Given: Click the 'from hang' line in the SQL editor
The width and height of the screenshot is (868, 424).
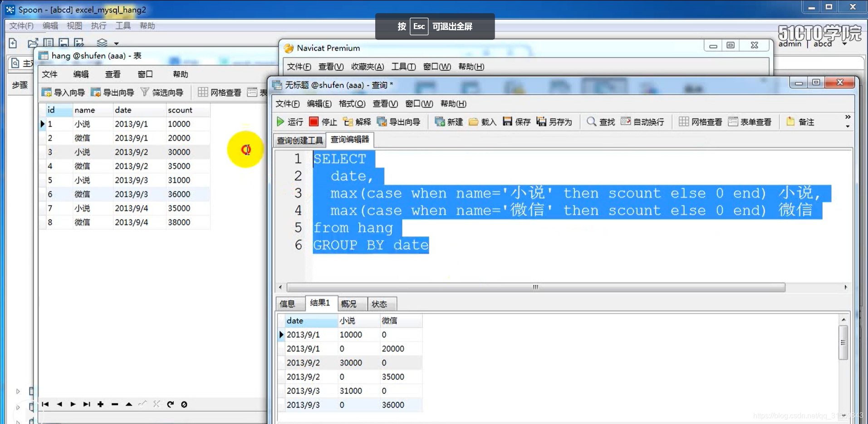Looking at the screenshot, I should (x=353, y=228).
